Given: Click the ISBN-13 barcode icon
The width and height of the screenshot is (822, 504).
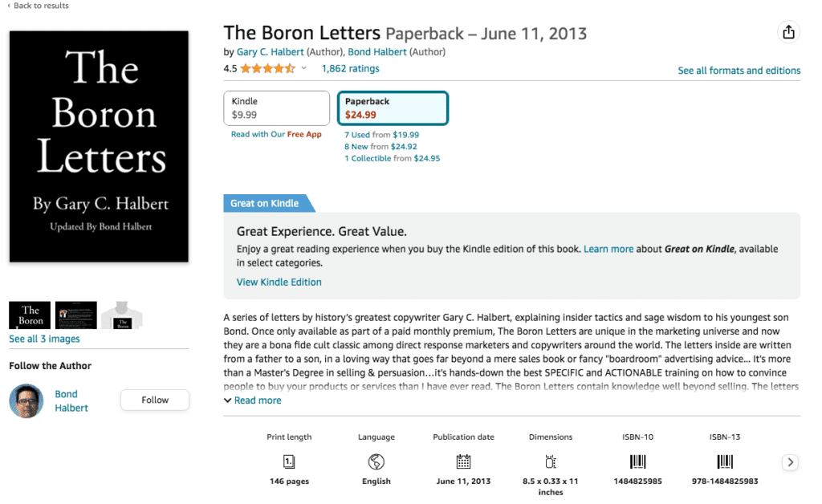Looking at the screenshot, I should (725, 461).
